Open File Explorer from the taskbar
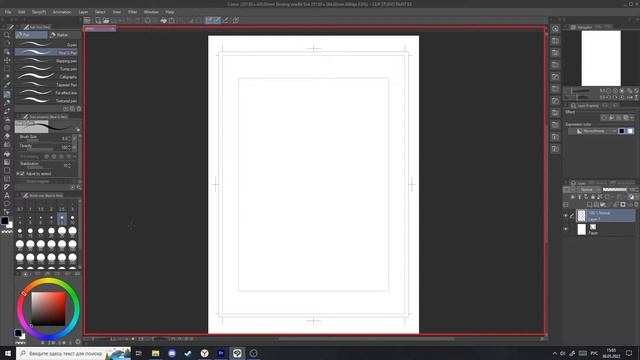Viewport: 640px width, 360px height. tap(155, 353)
